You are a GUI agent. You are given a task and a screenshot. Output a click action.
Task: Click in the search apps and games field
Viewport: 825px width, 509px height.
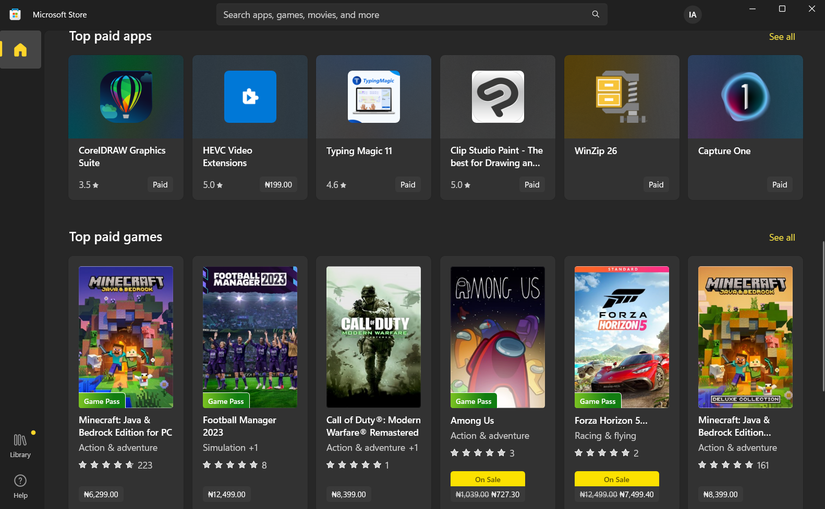[411, 15]
